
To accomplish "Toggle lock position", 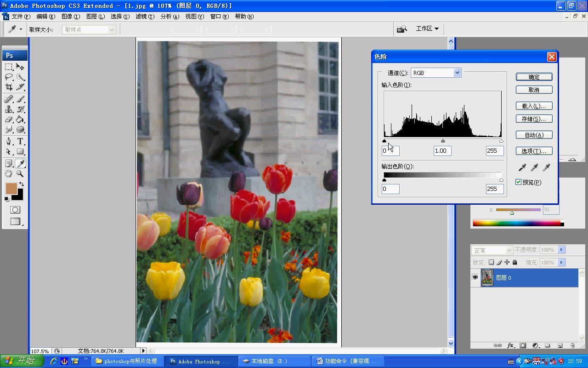I will pyautogui.click(x=507, y=262).
